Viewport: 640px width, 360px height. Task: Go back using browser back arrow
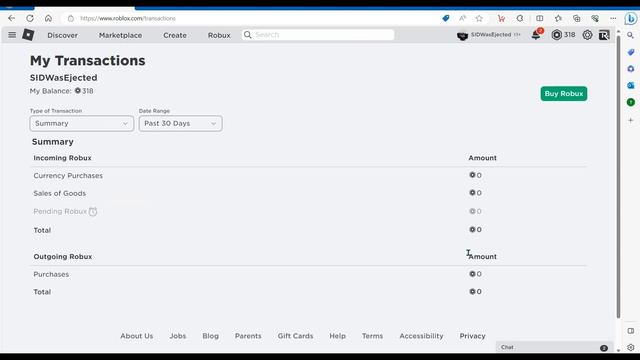pos(11,18)
